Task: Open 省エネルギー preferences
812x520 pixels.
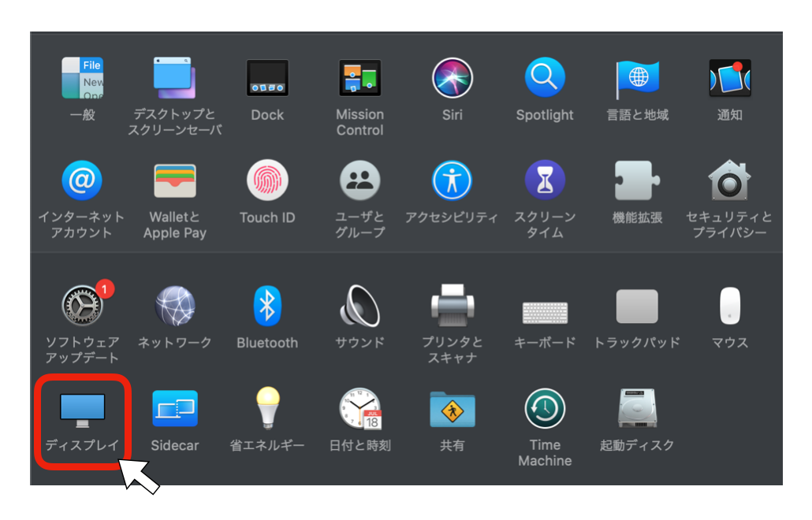Action: click(x=268, y=408)
